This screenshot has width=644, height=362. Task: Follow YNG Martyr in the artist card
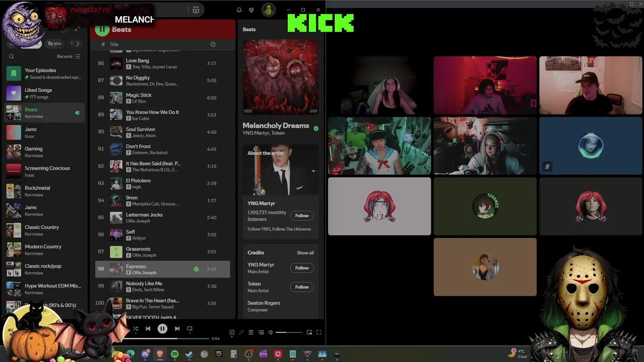302,215
